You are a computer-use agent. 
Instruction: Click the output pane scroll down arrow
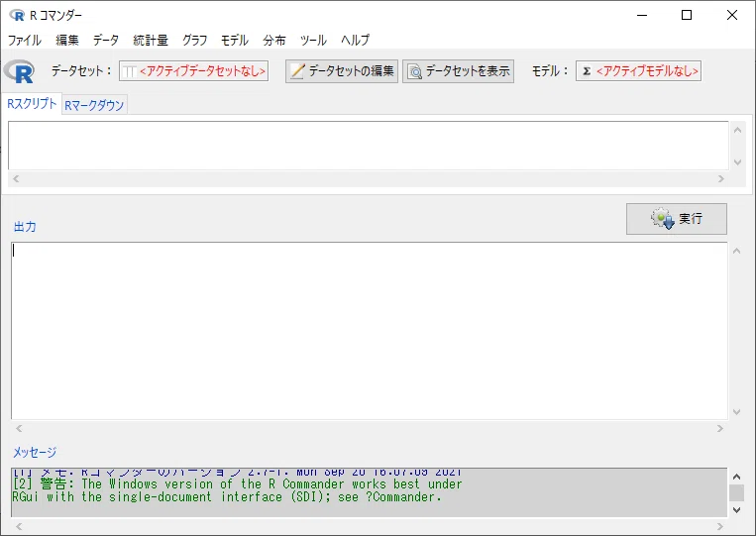coord(737,411)
